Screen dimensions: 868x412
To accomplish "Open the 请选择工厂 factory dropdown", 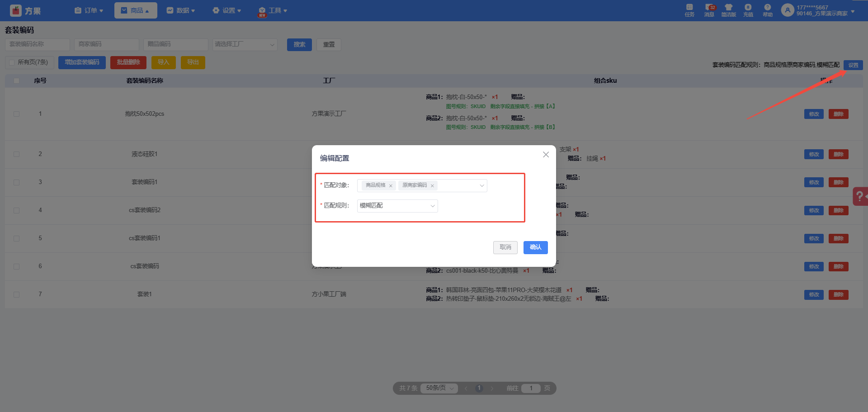I will (245, 44).
